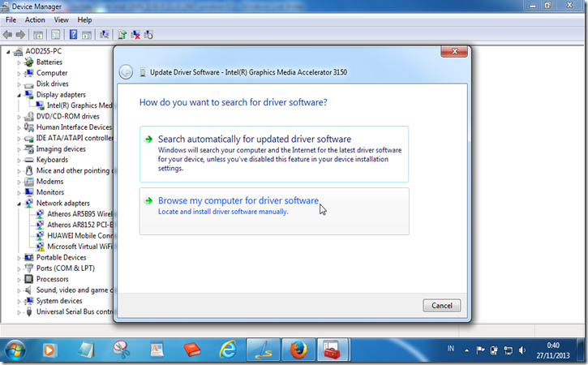This screenshot has height=365, width=588.
Task: Click the back arrow in Update Driver dialog
Action: click(x=126, y=72)
